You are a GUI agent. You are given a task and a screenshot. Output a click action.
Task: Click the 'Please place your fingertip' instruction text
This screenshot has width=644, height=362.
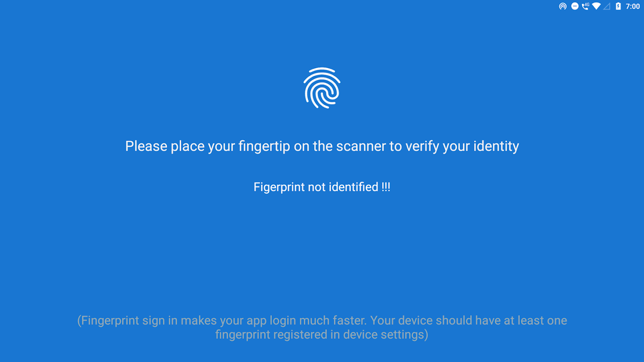322,146
